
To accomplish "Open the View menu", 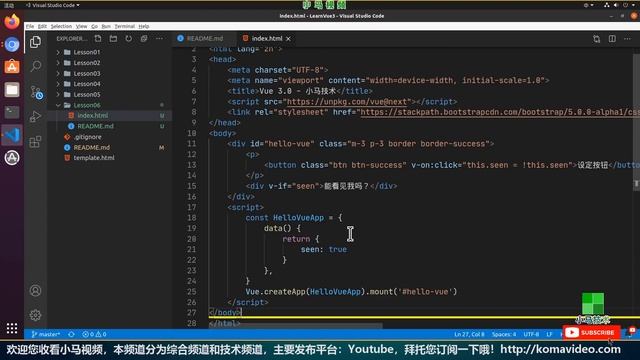I will pyautogui.click(x=81, y=26).
